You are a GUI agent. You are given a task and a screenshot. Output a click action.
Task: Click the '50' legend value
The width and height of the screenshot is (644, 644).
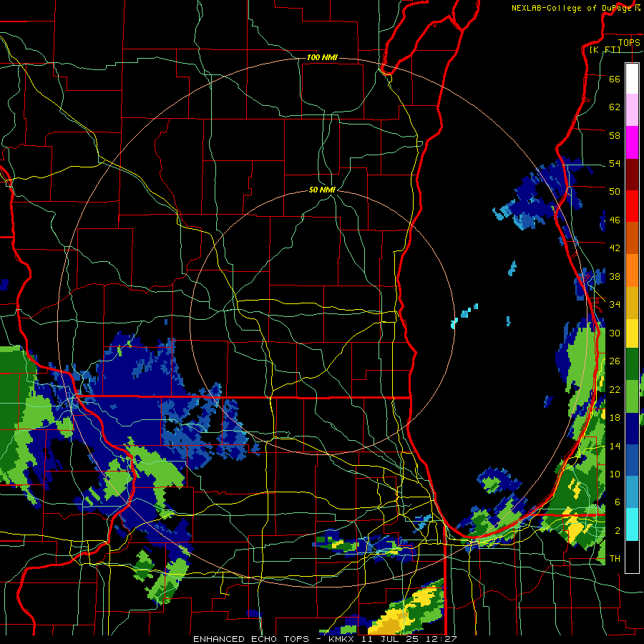[615, 191]
